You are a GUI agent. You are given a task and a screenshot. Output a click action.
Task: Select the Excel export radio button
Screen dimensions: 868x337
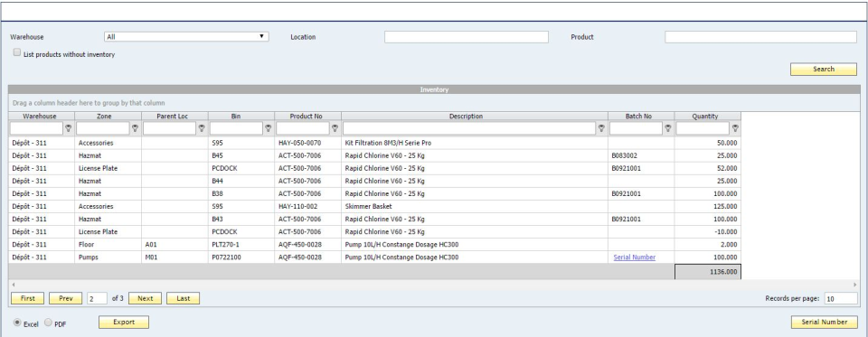click(17, 322)
